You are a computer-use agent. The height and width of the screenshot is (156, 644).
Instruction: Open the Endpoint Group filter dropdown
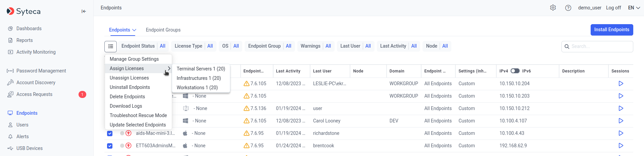269,46
